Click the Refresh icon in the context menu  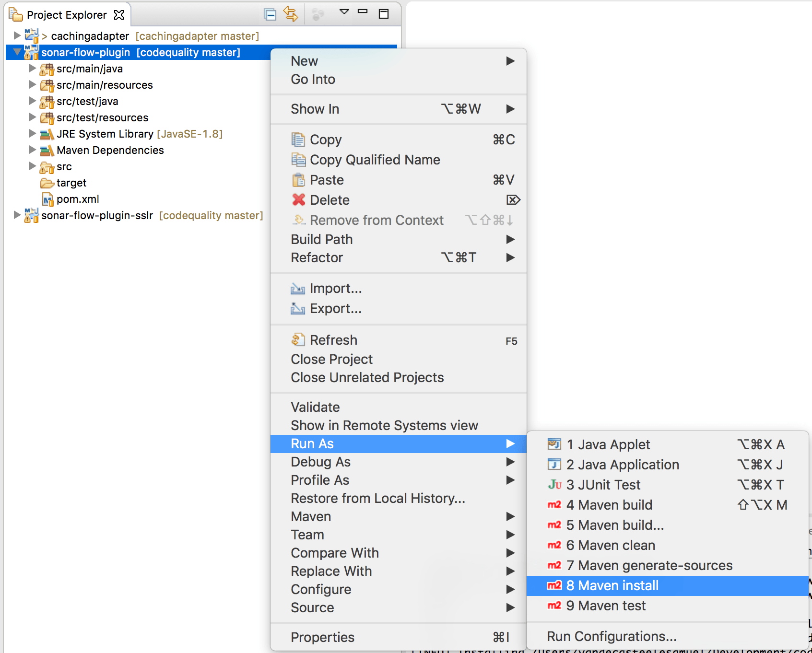tap(298, 339)
